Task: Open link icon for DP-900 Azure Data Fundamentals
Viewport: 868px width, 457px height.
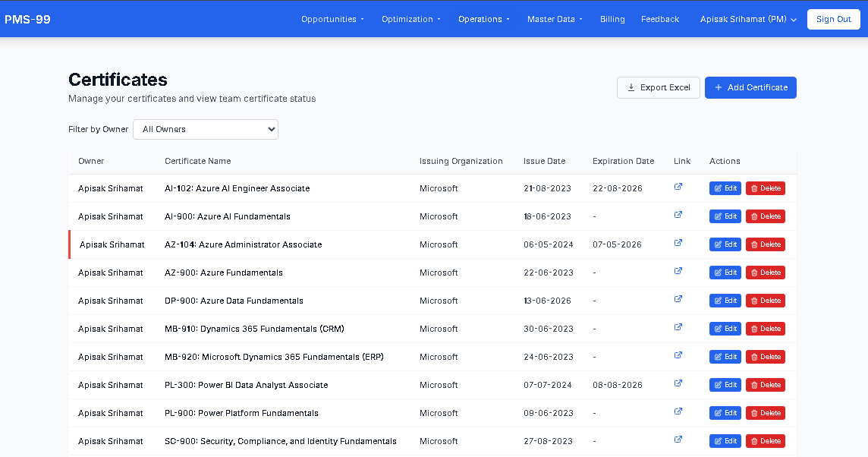Action: tap(678, 299)
